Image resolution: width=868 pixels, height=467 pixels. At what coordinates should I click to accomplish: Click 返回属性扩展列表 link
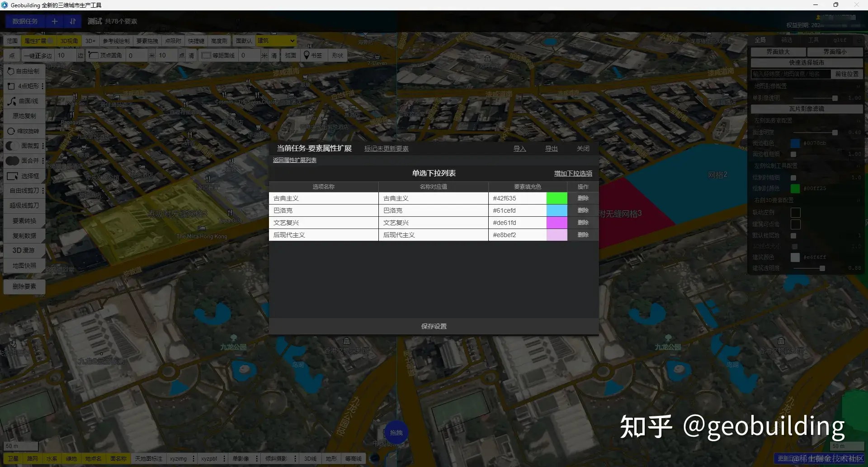pyautogui.click(x=295, y=160)
